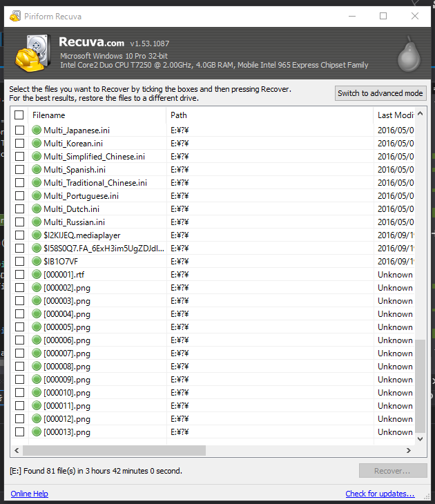This screenshot has height=504, width=435.
Task: Click green status dot for Multi_Traditional_Chinese.ini
Action: click(37, 182)
